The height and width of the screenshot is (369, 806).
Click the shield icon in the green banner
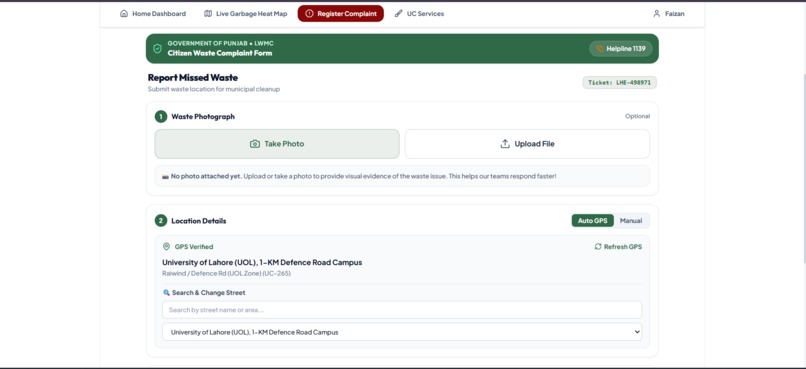[x=157, y=49]
